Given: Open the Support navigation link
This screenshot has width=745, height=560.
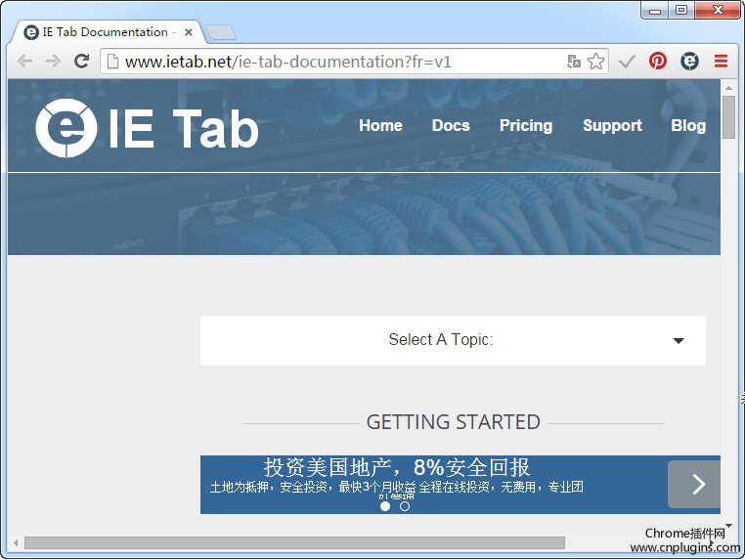Looking at the screenshot, I should tap(612, 125).
